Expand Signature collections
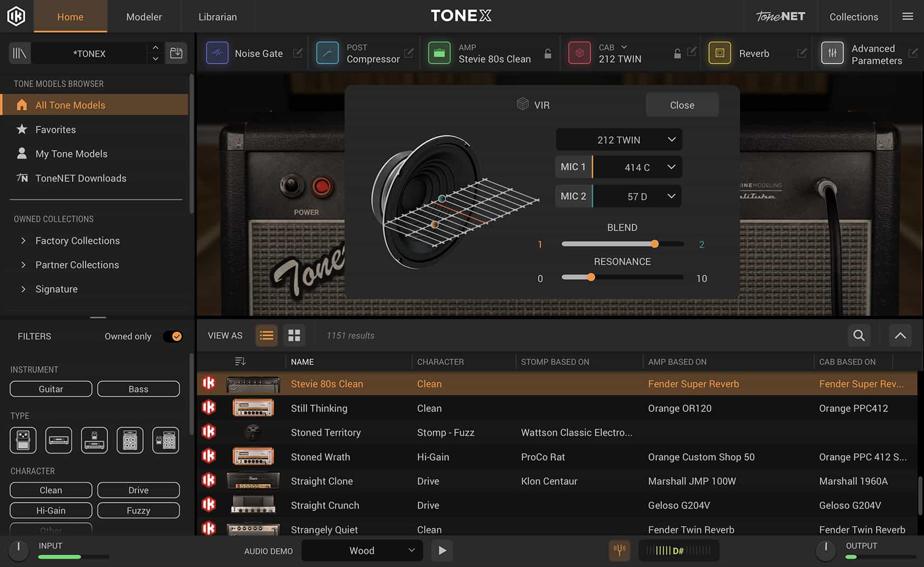Viewport: 924px width, 567px height. [x=23, y=289]
